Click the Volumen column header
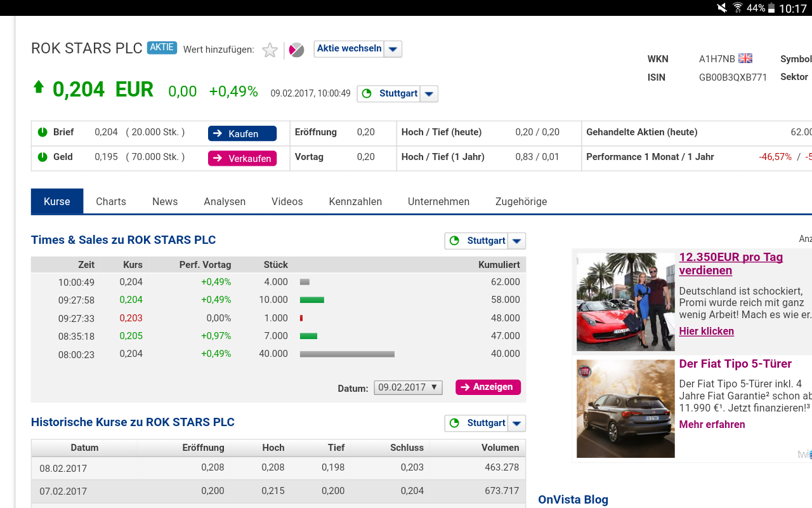The height and width of the screenshot is (508, 812). [x=501, y=448]
